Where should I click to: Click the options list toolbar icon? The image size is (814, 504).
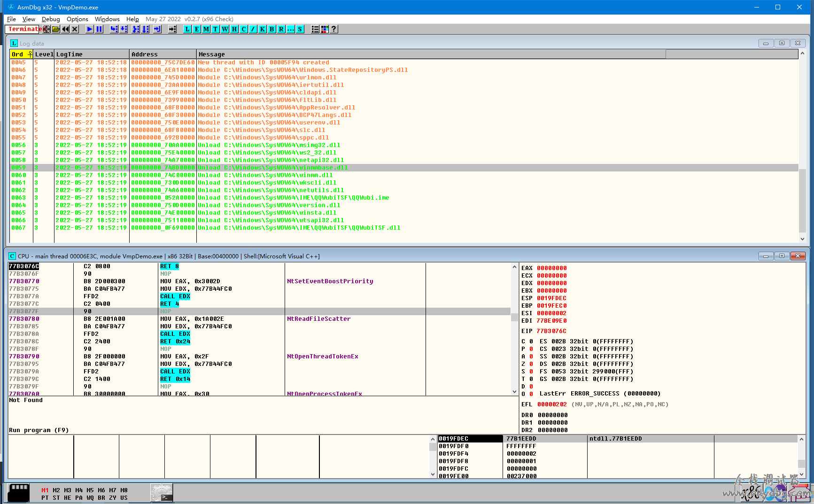click(x=315, y=29)
